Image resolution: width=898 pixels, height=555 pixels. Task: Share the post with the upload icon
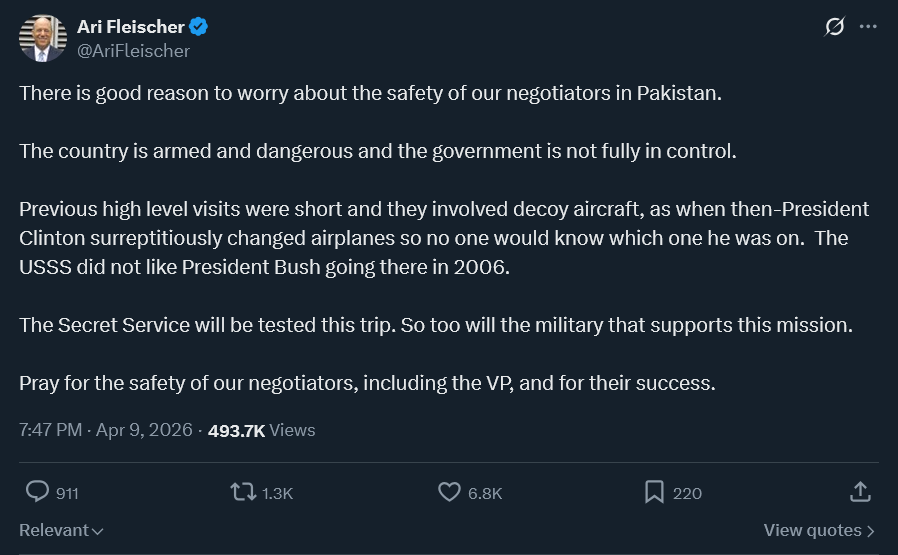coord(860,492)
